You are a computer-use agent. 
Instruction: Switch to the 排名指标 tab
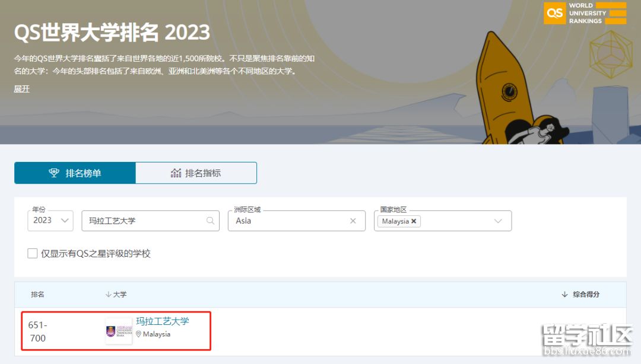[196, 173]
